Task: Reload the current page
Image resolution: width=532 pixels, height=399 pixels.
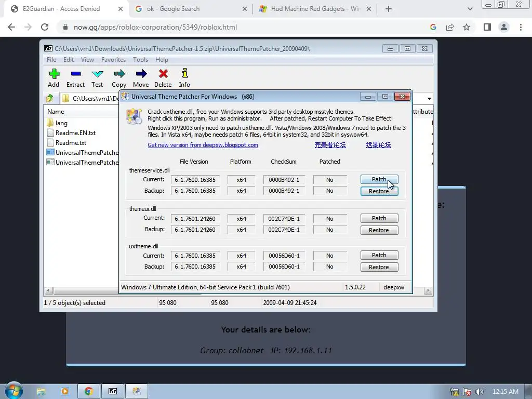Action: click(45, 27)
